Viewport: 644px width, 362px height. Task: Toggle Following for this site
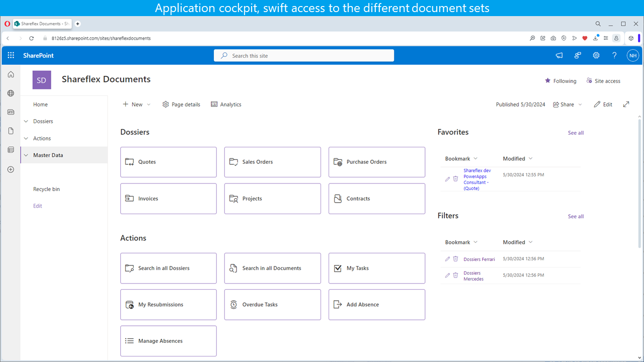tap(560, 81)
